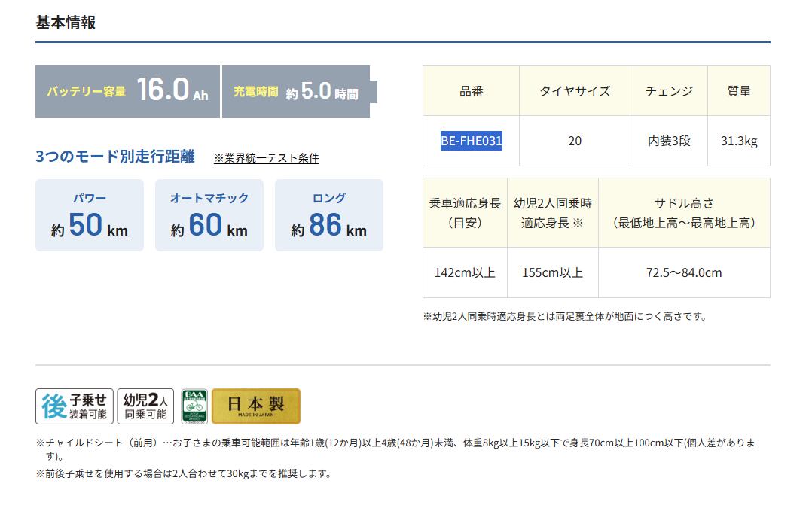Click the バッテリー容量 16.0Ah banner
The height and width of the screenshot is (508, 812).
pos(127,91)
